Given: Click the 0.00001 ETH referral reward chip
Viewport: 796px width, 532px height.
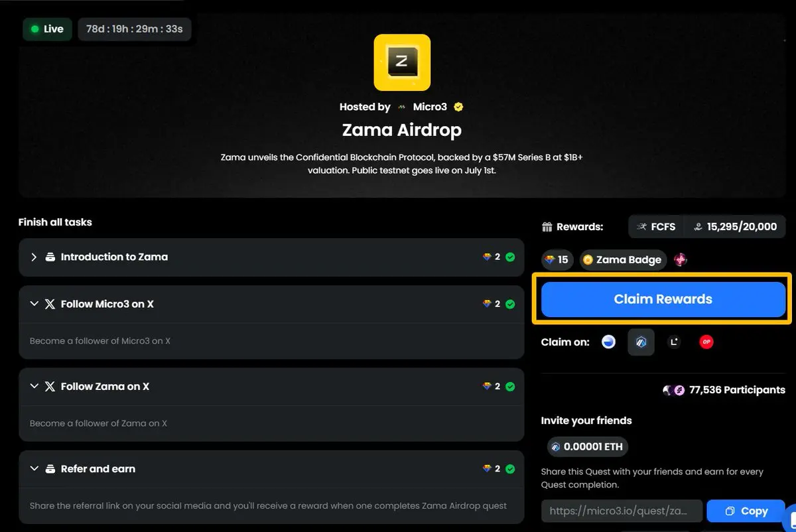Looking at the screenshot, I should click(x=587, y=446).
